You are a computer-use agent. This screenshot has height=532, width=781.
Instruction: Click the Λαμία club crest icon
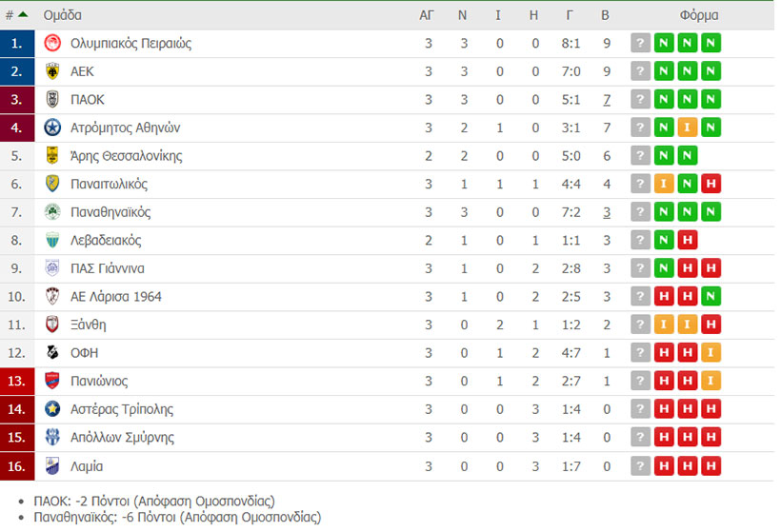click(52, 465)
